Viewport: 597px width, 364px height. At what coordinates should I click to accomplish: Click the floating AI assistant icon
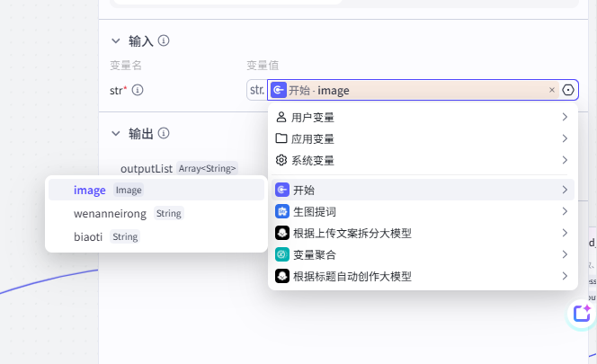[x=583, y=313]
